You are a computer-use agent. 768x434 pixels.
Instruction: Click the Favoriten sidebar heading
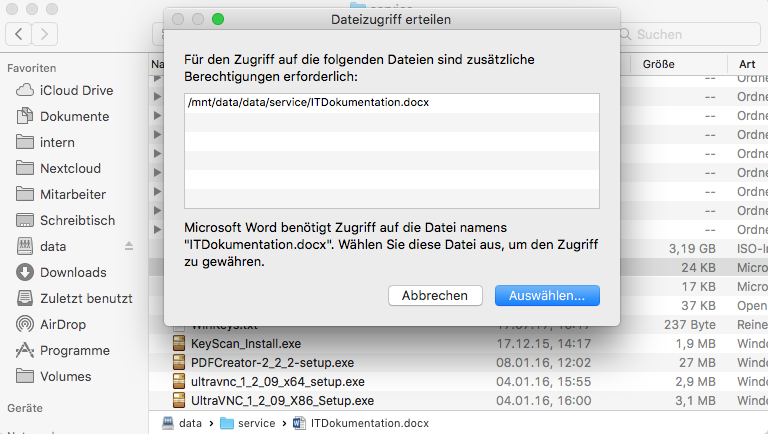click(x=31, y=68)
